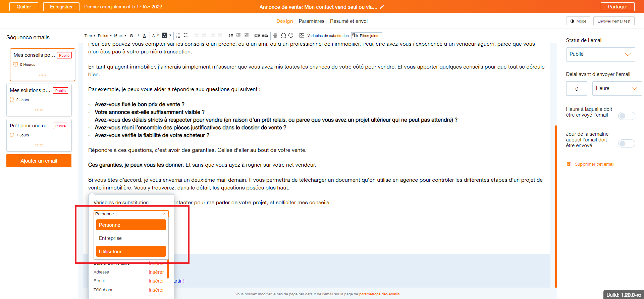Align text to the left
The height and width of the screenshot is (299, 644).
tap(197, 36)
